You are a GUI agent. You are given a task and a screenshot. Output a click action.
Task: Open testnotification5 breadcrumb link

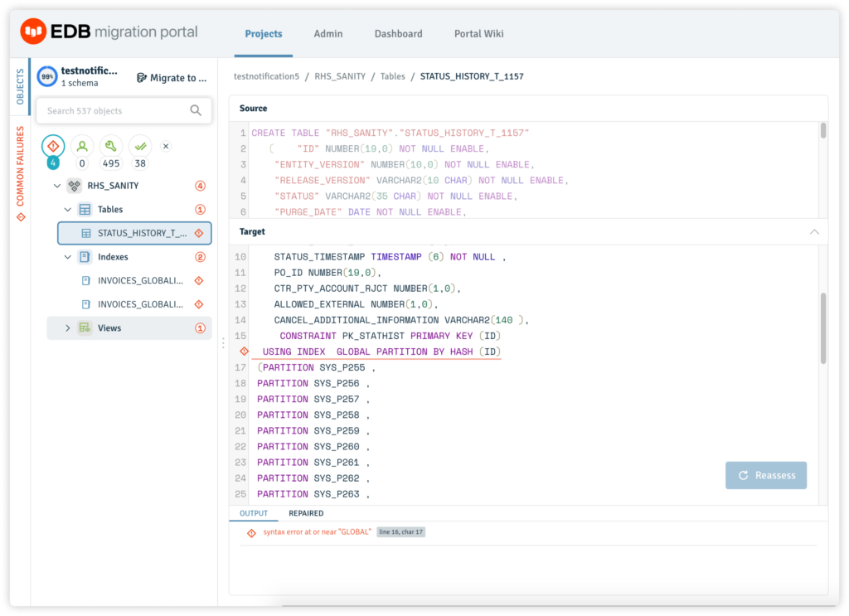tap(266, 76)
